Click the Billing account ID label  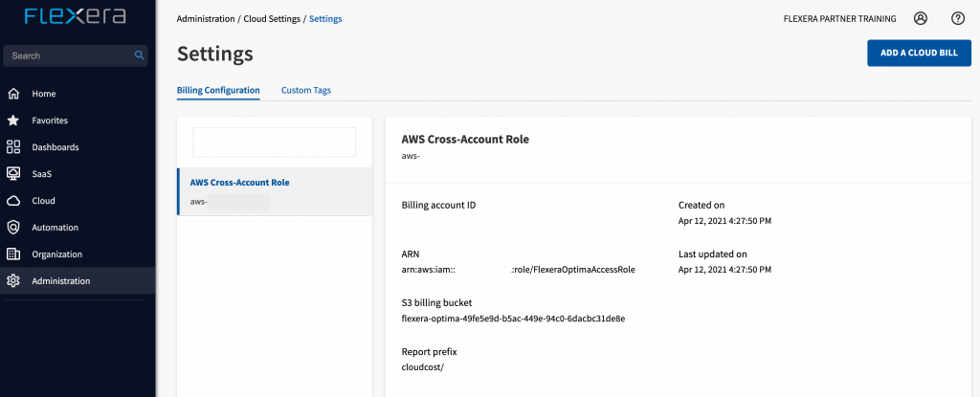tap(438, 205)
